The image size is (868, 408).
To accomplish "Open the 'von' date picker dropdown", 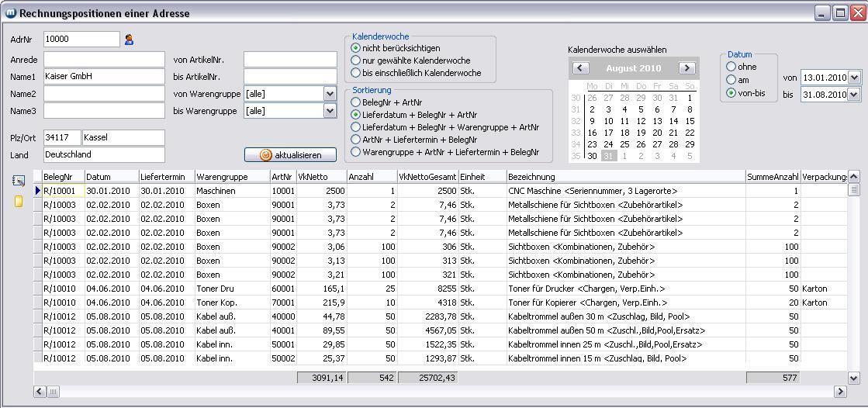I will (854, 78).
